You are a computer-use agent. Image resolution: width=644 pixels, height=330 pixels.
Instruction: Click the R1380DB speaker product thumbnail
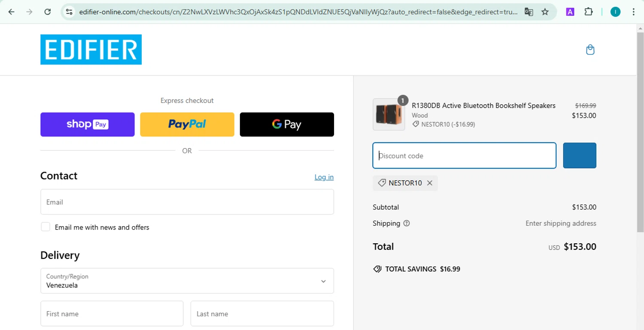pos(389,115)
